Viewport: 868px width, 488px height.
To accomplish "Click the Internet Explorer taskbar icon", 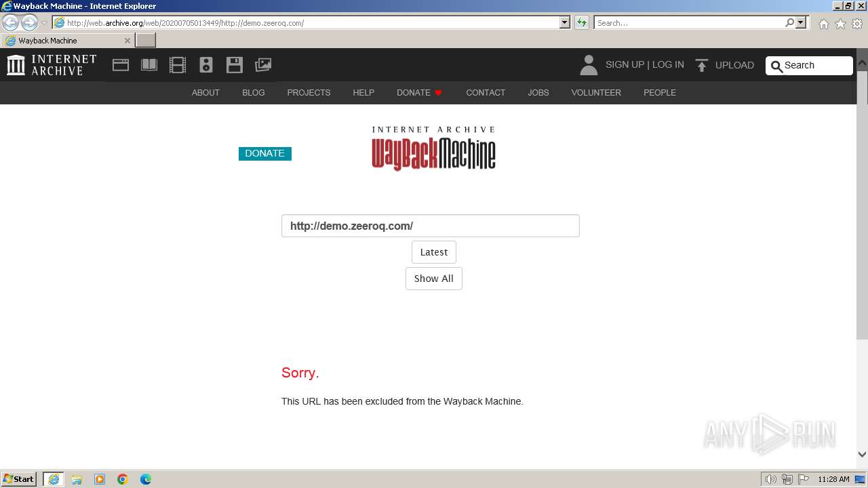I will [54, 479].
